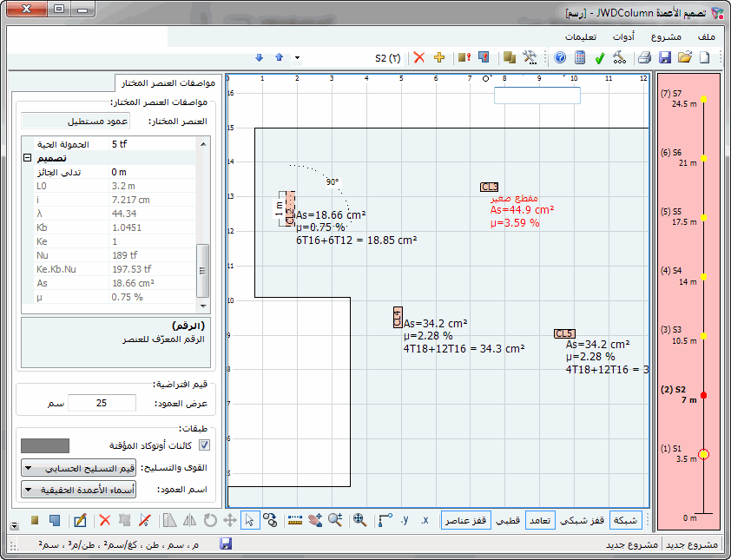Click the red X delete icon beside S2
Screen dimensions: 731x560
pos(419,58)
